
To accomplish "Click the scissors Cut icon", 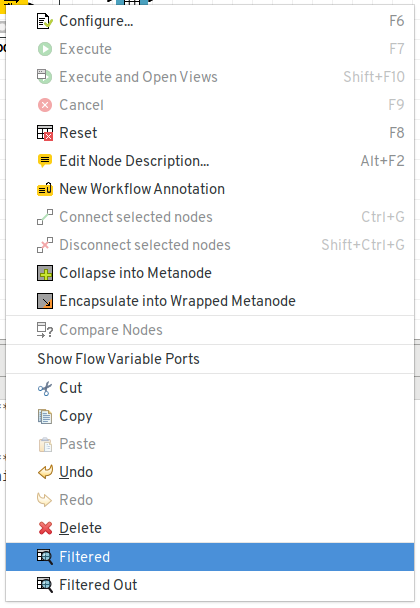I will (45, 388).
